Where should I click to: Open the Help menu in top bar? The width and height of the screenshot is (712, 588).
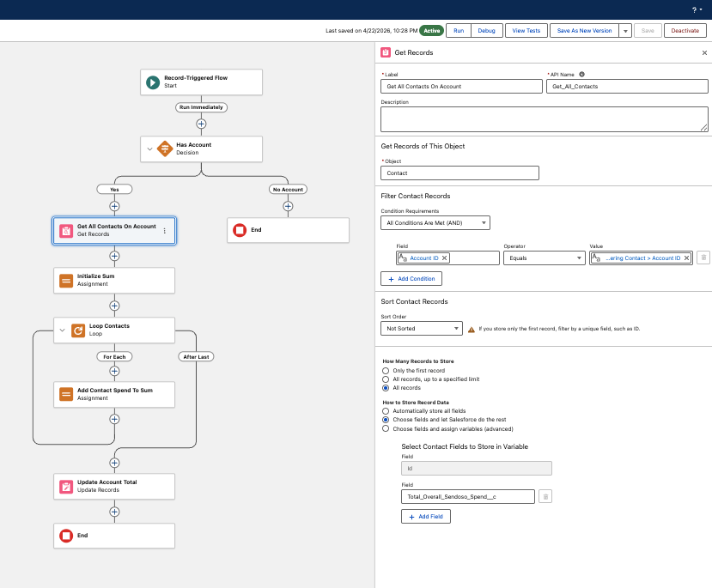pos(697,9)
